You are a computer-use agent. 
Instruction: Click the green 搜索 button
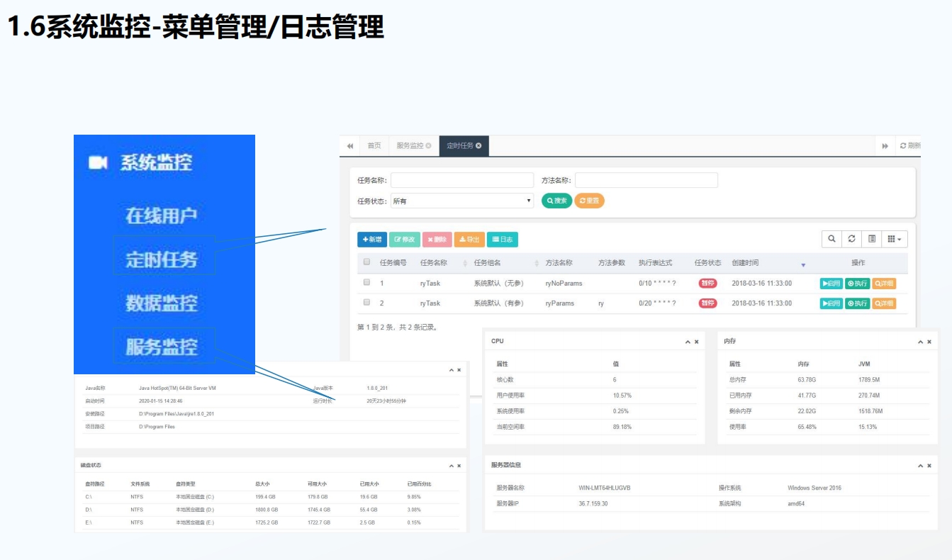pos(556,201)
